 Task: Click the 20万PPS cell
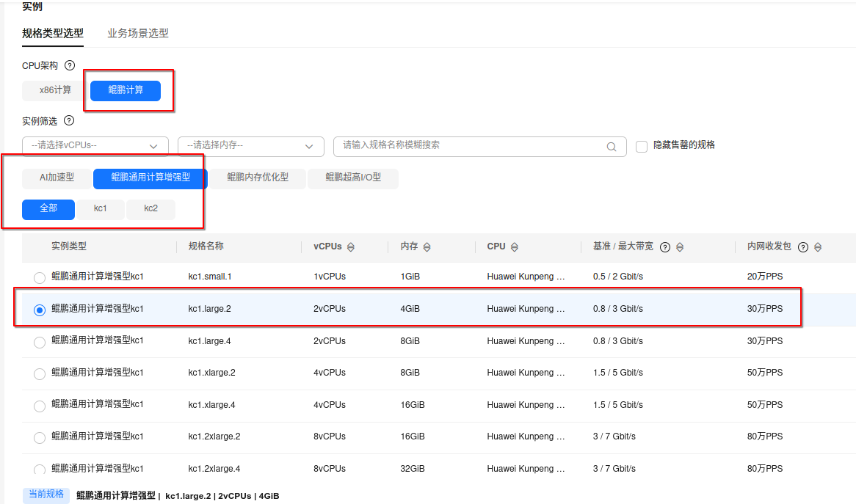(765, 277)
